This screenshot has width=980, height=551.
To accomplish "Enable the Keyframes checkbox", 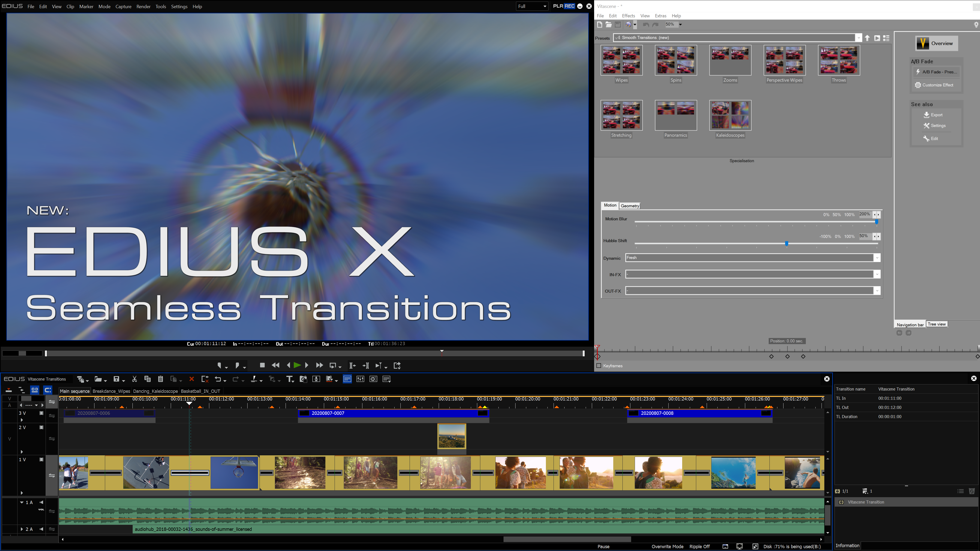I will (599, 366).
